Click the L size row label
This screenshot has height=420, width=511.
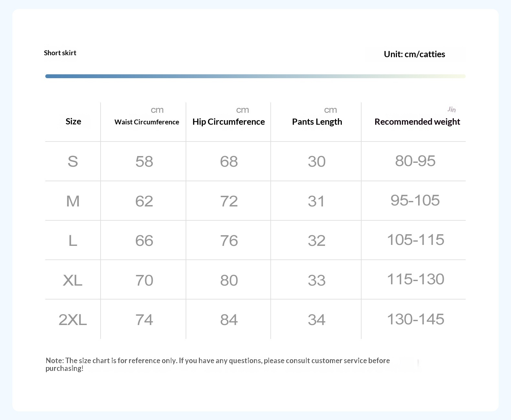click(x=73, y=240)
